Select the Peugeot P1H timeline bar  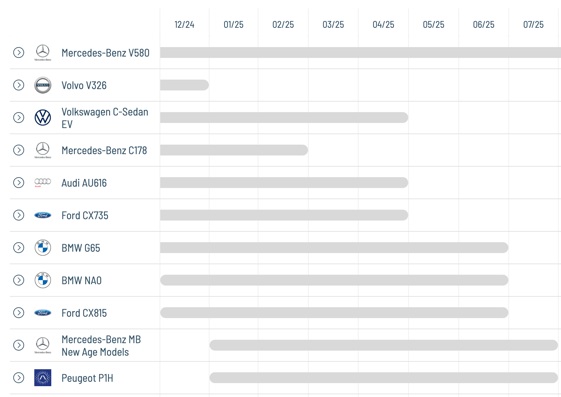pyautogui.click(x=384, y=378)
